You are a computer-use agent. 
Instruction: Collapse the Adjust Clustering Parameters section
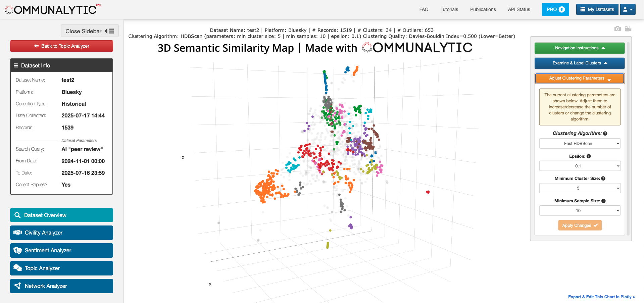tap(579, 78)
